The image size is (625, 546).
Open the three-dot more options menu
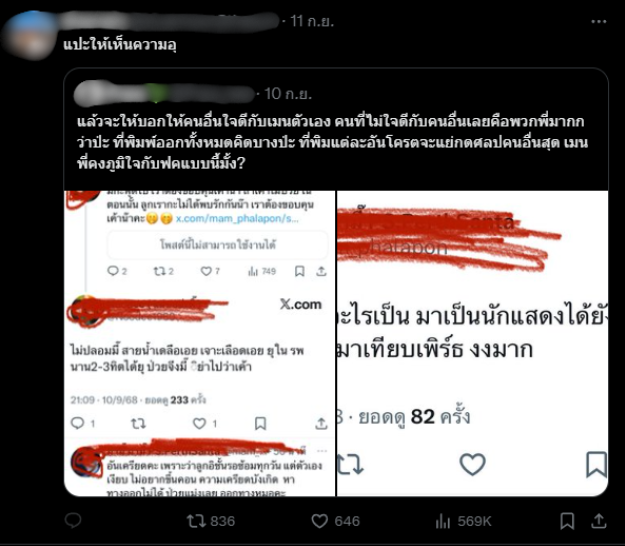tap(598, 22)
